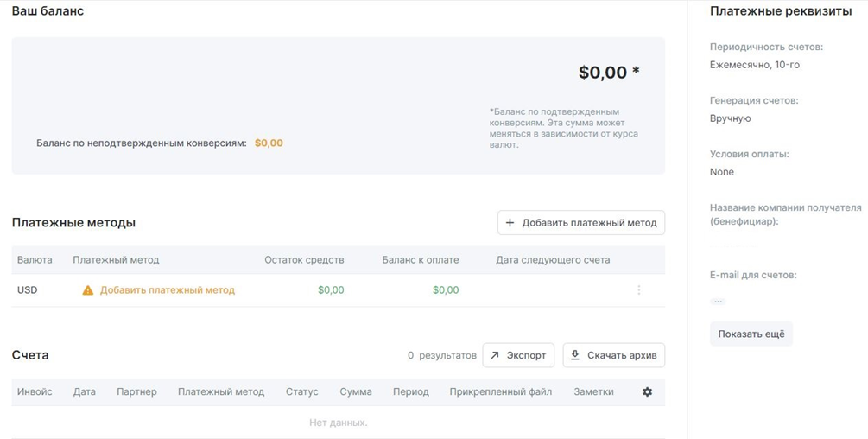
Task: Click ellipsis badge under E-mail для счетов
Action: (718, 302)
